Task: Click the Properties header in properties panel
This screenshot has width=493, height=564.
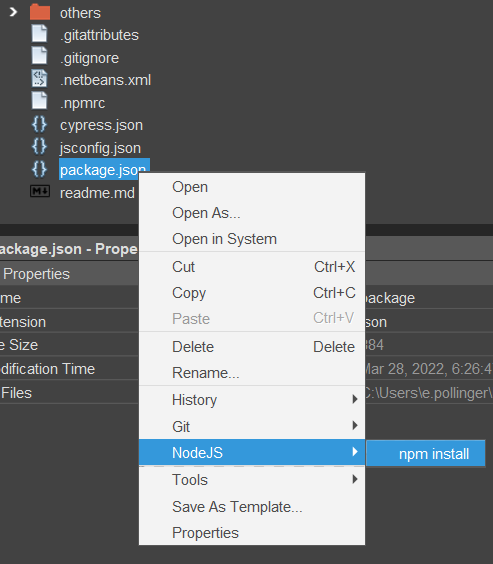Action: [36, 274]
